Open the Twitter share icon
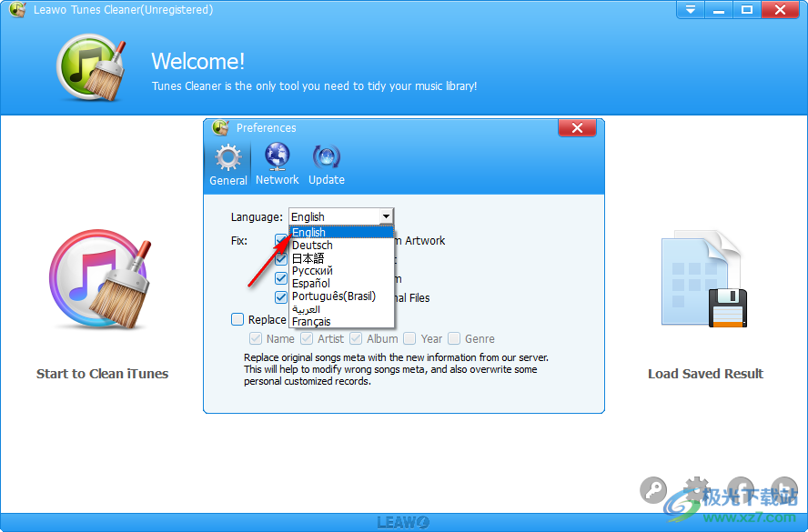Viewport: 808px width, 532px height. [783, 490]
